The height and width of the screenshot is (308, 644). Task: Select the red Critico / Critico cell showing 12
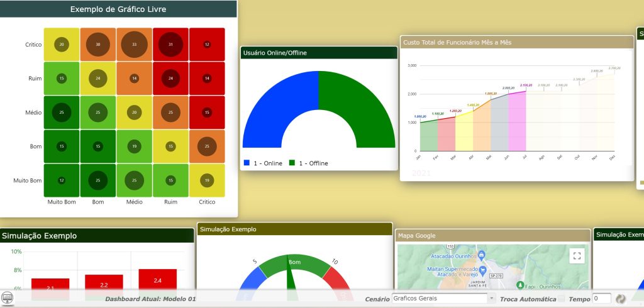click(207, 45)
